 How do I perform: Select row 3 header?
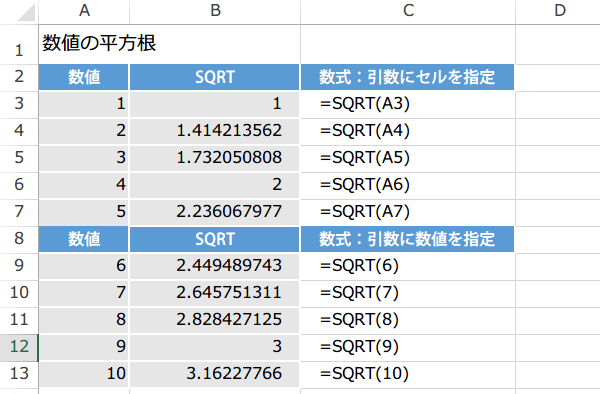pos(19,104)
